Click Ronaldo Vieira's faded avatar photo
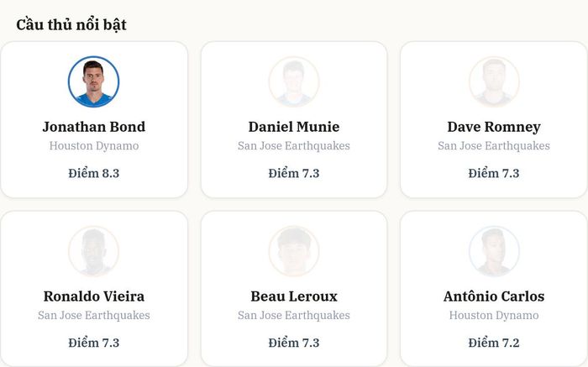588x367 pixels. point(94,251)
